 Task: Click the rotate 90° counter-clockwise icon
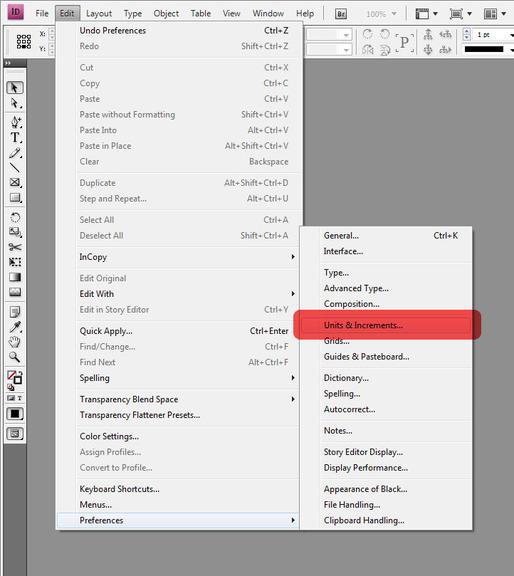(385, 34)
